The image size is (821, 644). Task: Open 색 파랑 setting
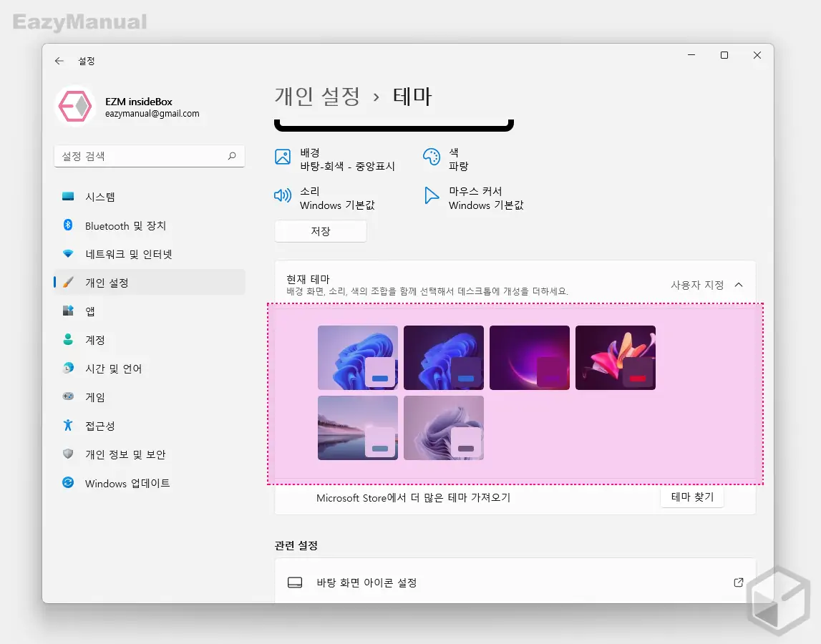click(446, 159)
